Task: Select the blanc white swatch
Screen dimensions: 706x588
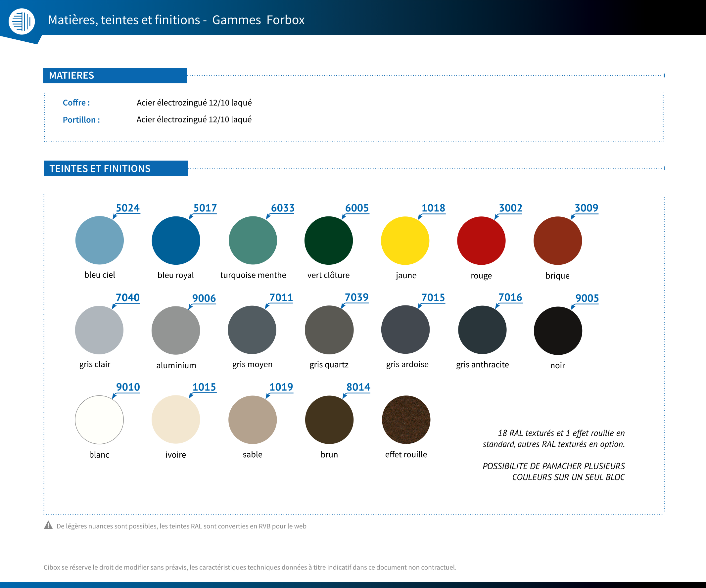Action: tap(99, 420)
